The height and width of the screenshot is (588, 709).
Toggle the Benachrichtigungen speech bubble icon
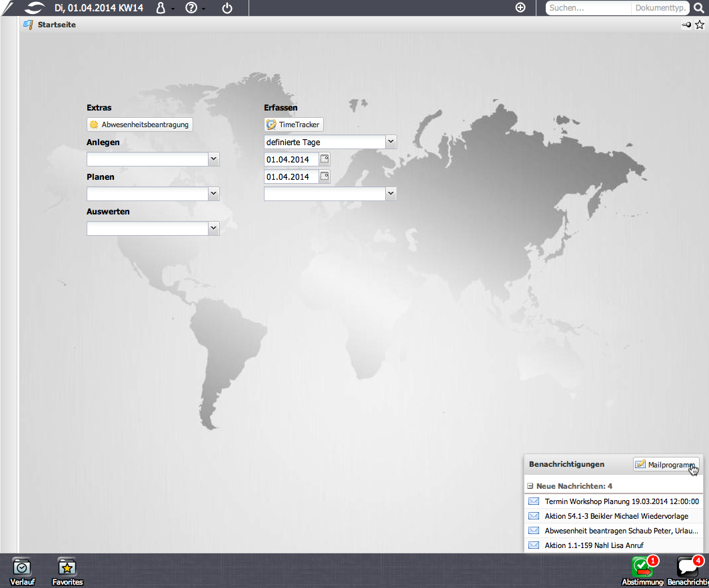point(688,567)
